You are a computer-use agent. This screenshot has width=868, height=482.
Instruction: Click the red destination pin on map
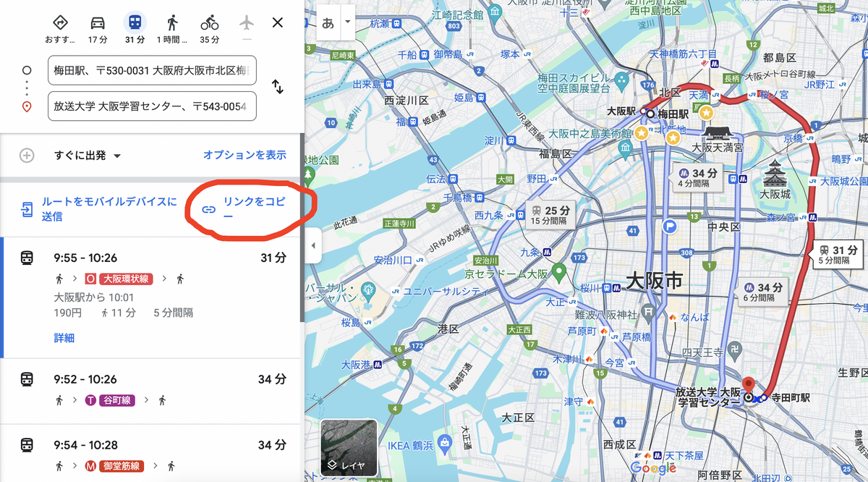[749, 387]
